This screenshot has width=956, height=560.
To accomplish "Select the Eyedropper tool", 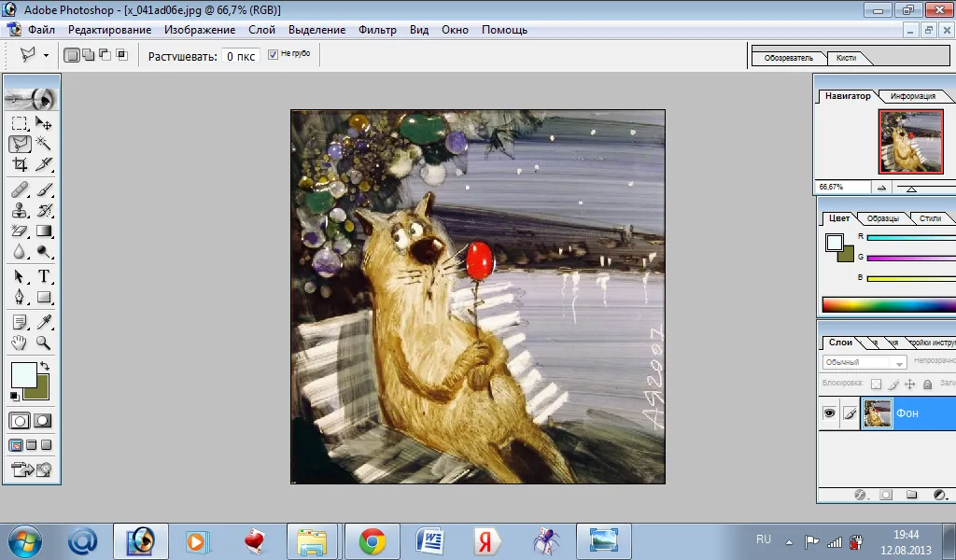I will pyautogui.click(x=43, y=322).
